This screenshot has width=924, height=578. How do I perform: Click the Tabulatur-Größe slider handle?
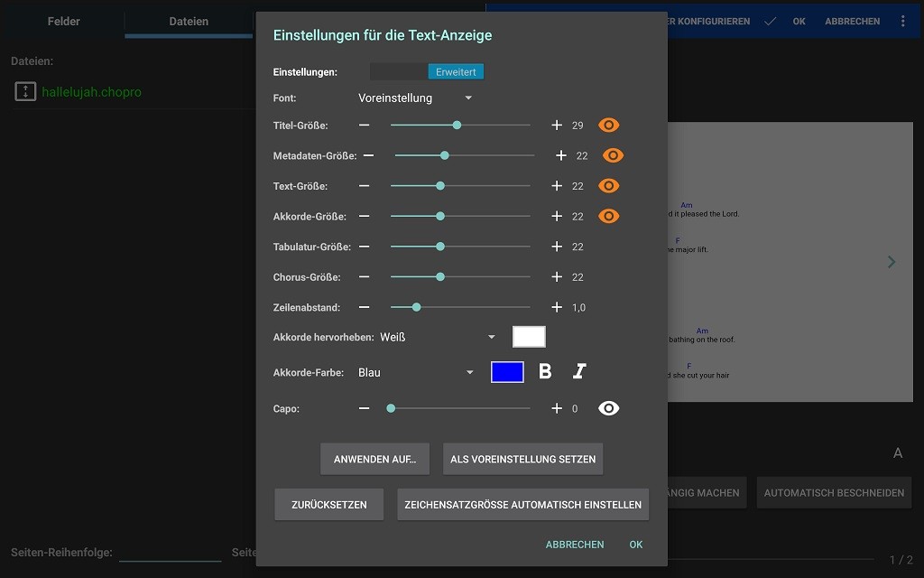pyautogui.click(x=440, y=247)
